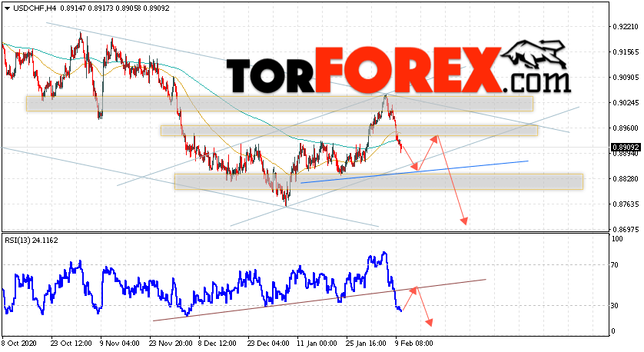Click the 0.88280 price axis label
This screenshot has width=644, height=352.
point(626,178)
